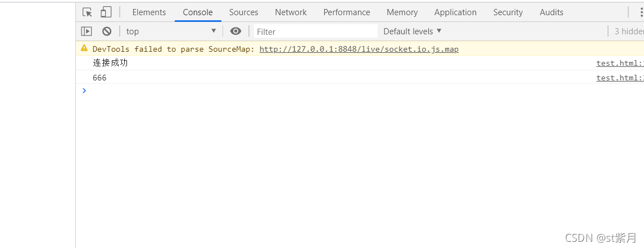This screenshot has width=644, height=248.
Task: Activate the inspect element picker icon
Action: (87, 12)
